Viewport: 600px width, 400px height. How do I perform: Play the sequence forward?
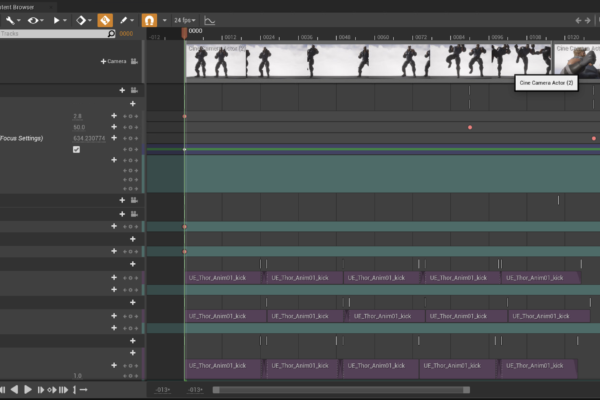coord(28,390)
